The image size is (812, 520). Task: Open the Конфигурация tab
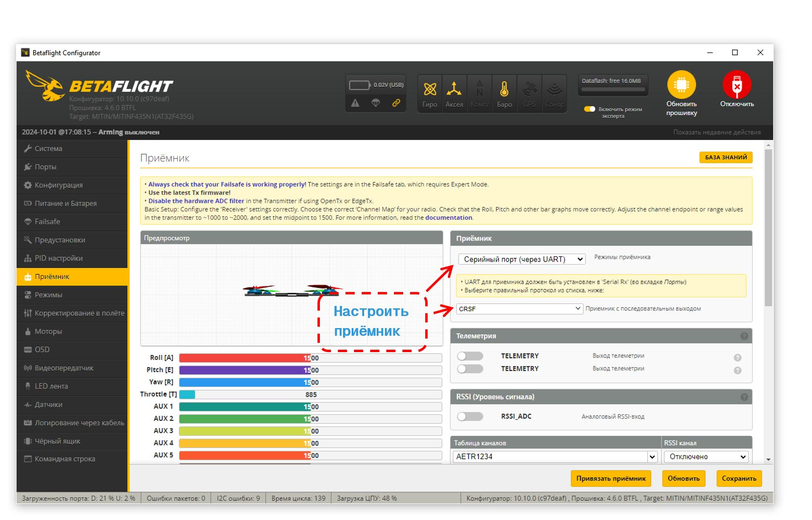click(72, 185)
